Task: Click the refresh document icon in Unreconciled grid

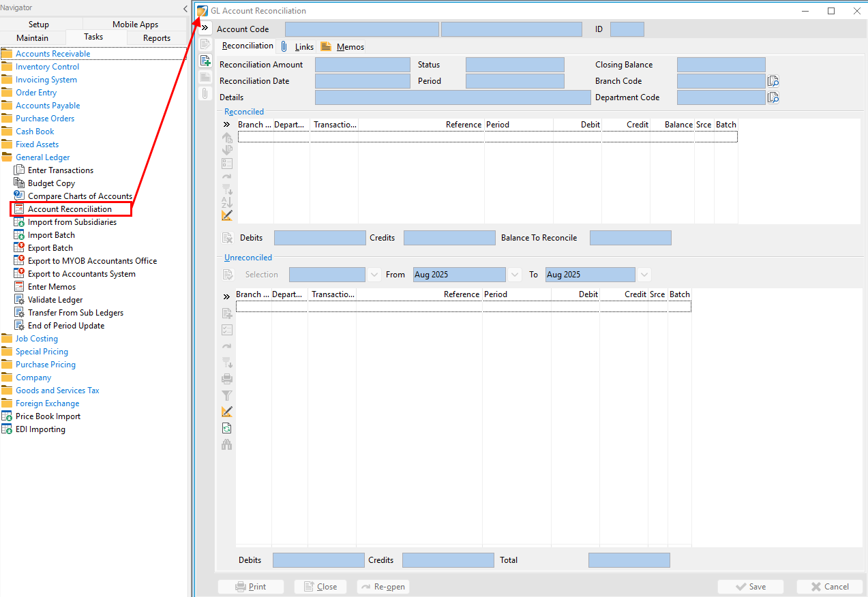Action: pyautogui.click(x=227, y=428)
